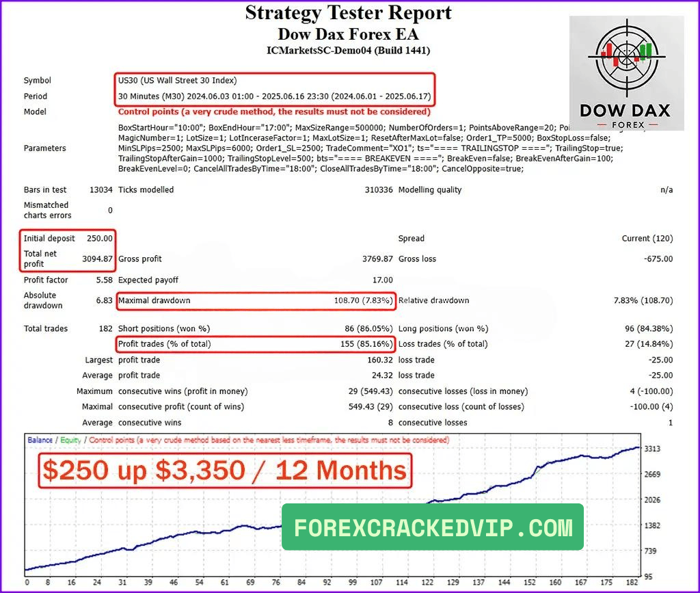This screenshot has width=700, height=593.
Task: Select the profit factor value "5.58"
Action: [x=105, y=280]
